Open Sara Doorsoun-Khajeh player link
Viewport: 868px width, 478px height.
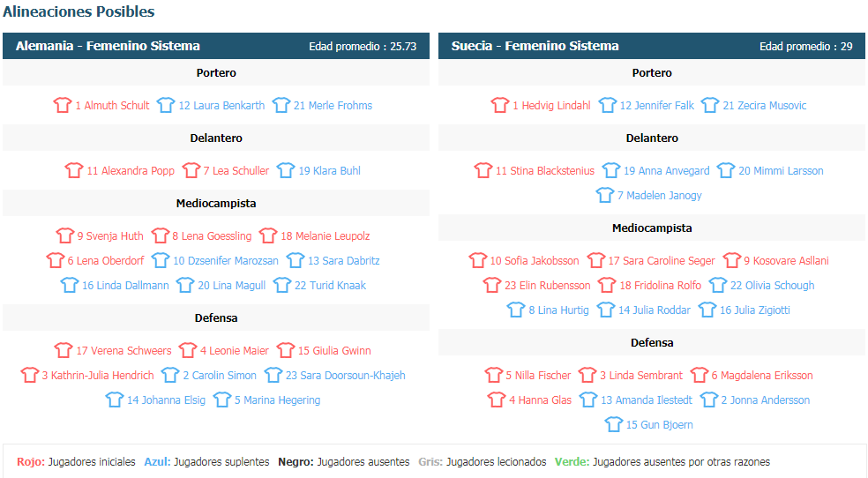coord(346,375)
